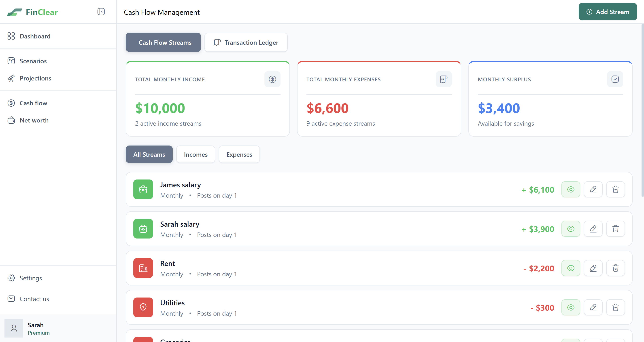Open the Projections page in sidebar
Image resolution: width=644 pixels, height=342 pixels.
(35, 78)
